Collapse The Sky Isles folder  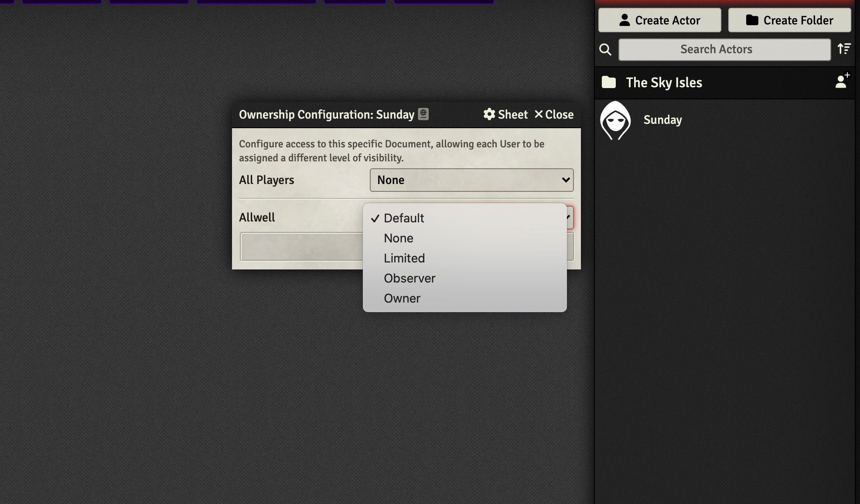(663, 82)
